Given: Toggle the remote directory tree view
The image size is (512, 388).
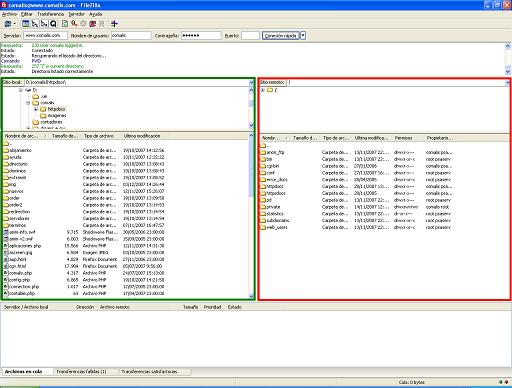Looking at the screenshot, I should click(x=44, y=24).
